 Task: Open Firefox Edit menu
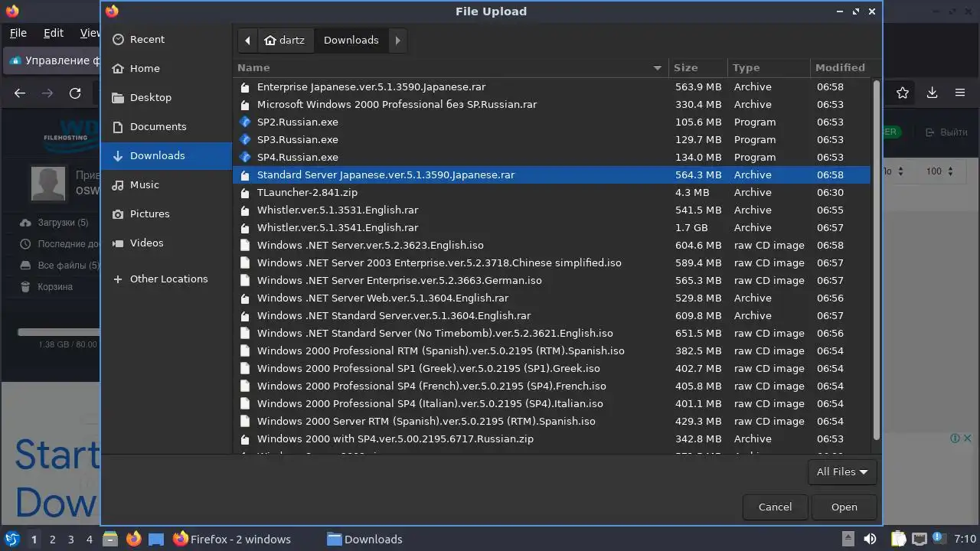click(54, 33)
